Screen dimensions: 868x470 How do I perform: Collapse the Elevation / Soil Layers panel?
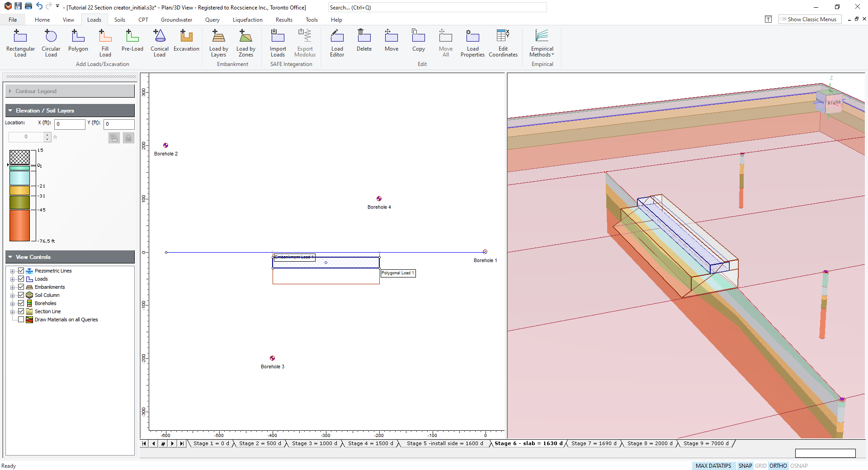tap(10, 110)
